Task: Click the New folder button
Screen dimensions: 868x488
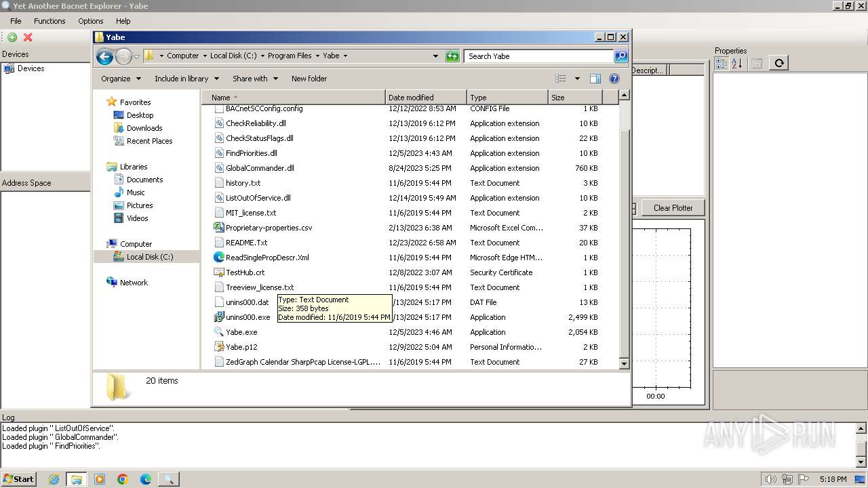Action: 309,79
